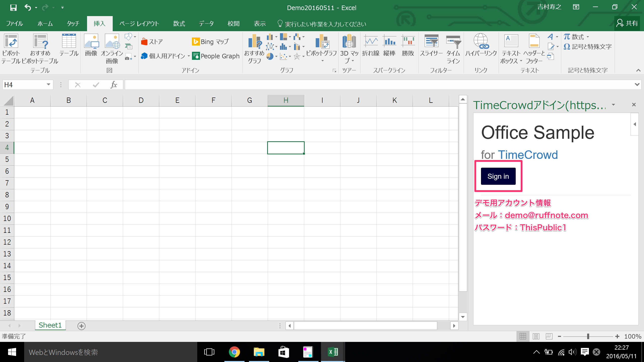This screenshot has width=644, height=362.
Task: Click the Tell me search box
Action: 322,24
